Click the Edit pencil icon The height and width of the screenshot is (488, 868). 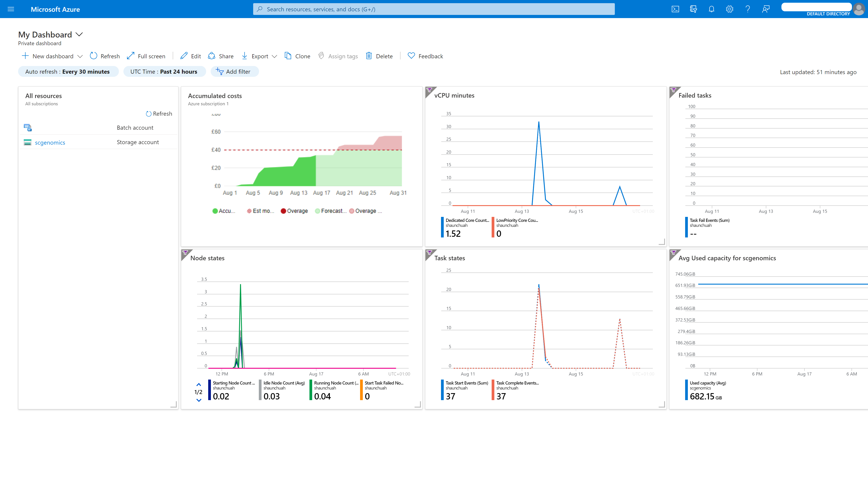[x=184, y=56]
